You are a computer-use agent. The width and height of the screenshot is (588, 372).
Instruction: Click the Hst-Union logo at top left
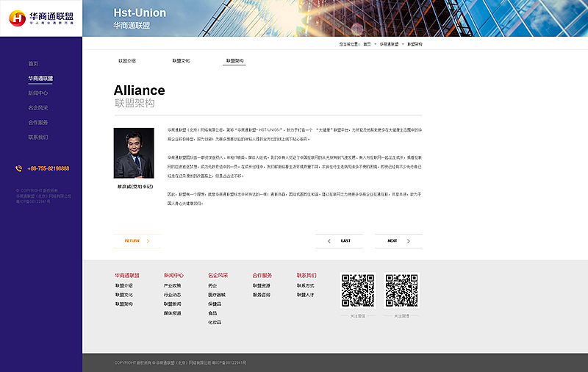[41, 18]
